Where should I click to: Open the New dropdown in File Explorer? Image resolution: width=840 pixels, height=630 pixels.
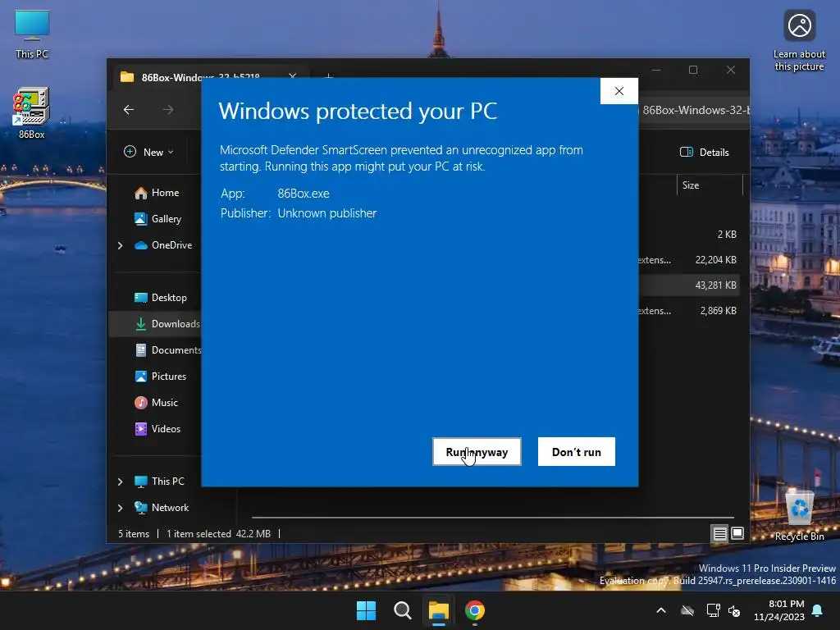tap(149, 152)
